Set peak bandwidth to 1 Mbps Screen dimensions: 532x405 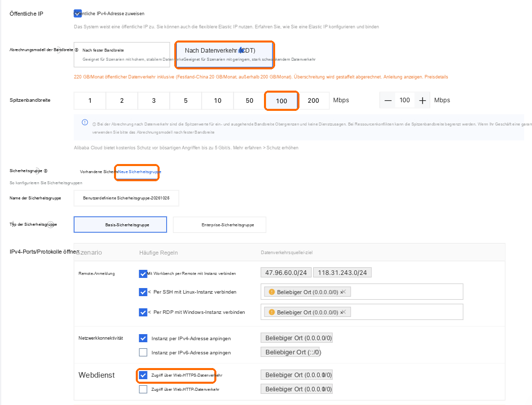click(x=90, y=101)
